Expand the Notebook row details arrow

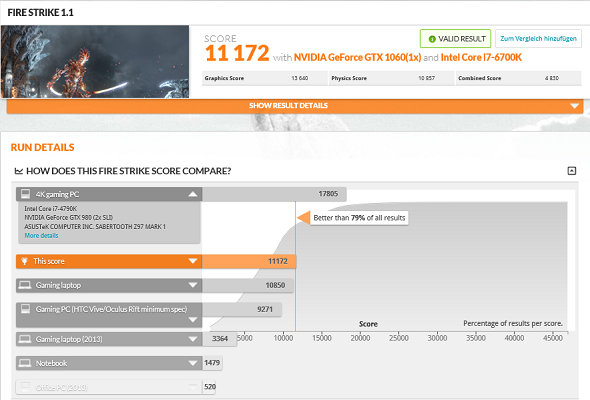click(193, 363)
